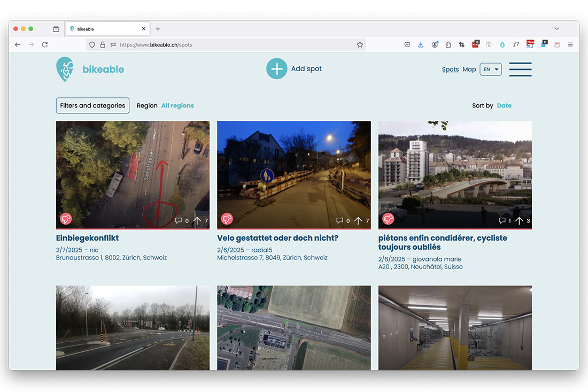The width and height of the screenshot is (588, 392).
Task: Click the plus circle Add spot icon
Action: [277, 68]
